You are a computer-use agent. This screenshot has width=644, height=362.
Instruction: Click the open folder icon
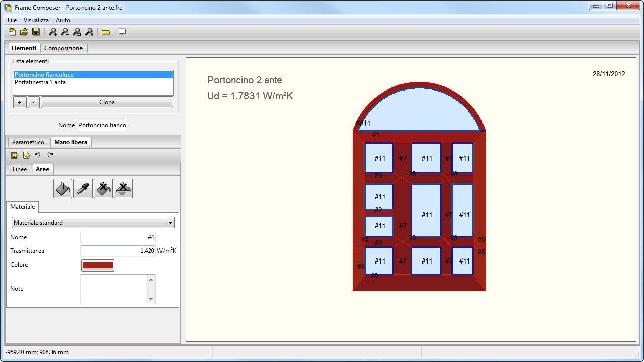[24, 32]
